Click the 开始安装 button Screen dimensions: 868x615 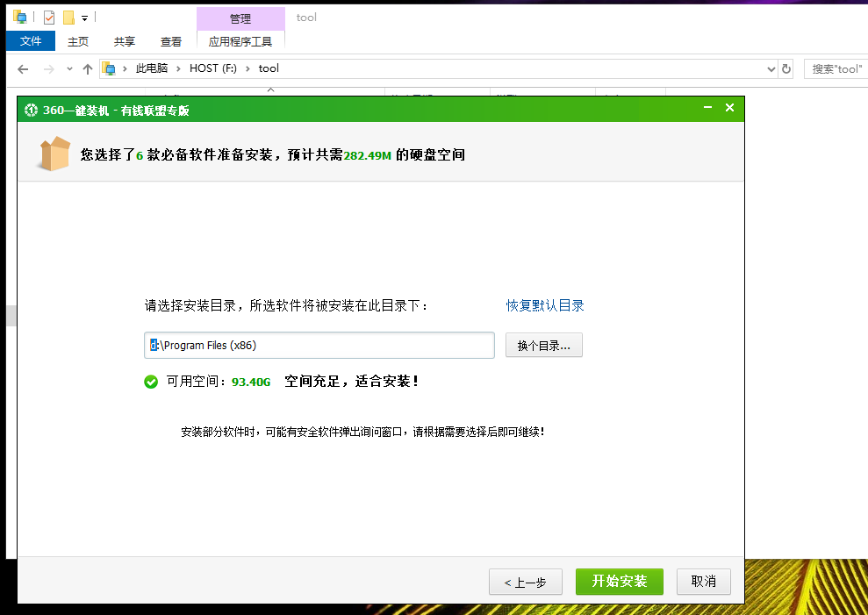pos(619,582)
